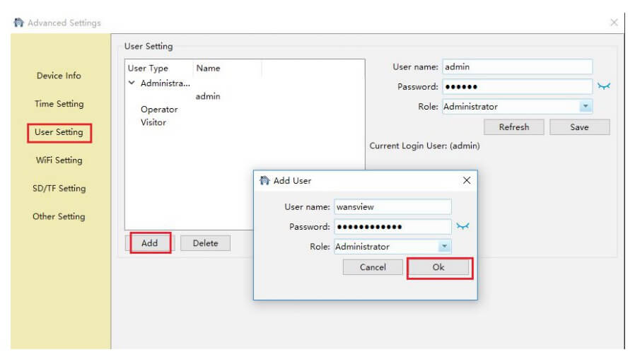Click the Save button
The image size is (635, 364).
(580, 127)
